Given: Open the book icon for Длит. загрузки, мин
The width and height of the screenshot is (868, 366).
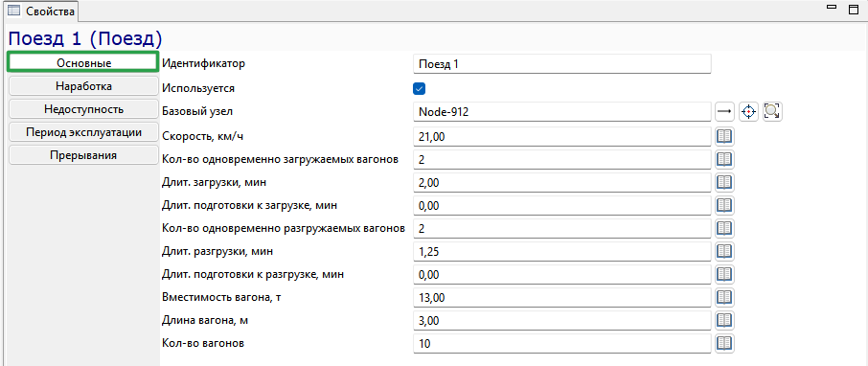Looking at the screenshot, I should [724, 182].
